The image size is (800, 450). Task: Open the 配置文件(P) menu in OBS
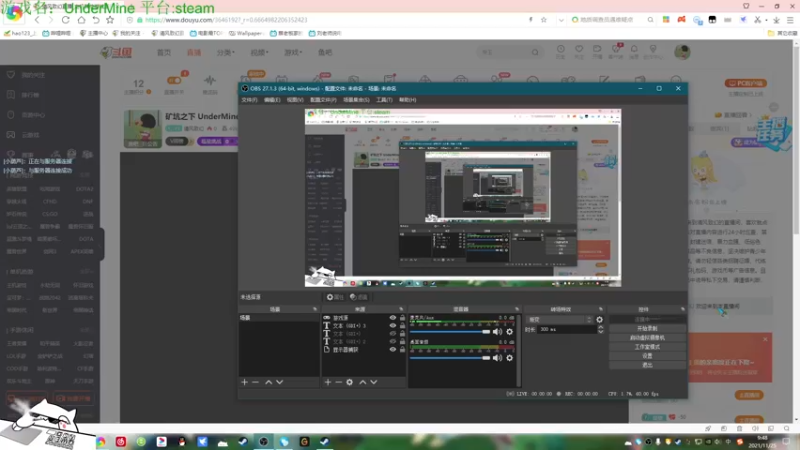coord(323,100)
